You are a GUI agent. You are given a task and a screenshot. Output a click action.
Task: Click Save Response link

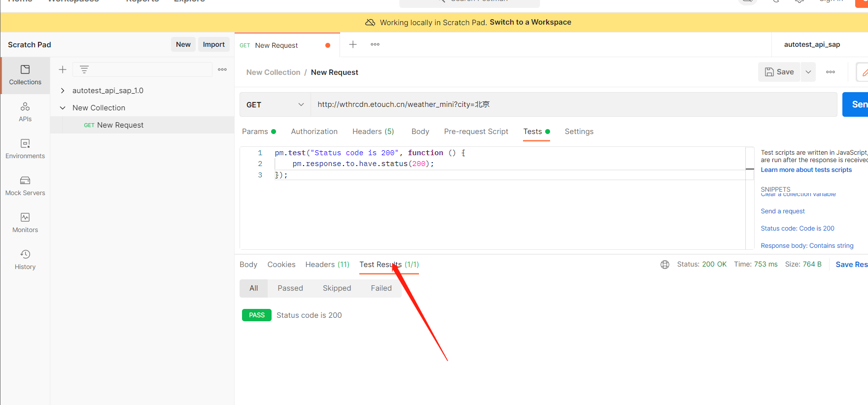852,265
